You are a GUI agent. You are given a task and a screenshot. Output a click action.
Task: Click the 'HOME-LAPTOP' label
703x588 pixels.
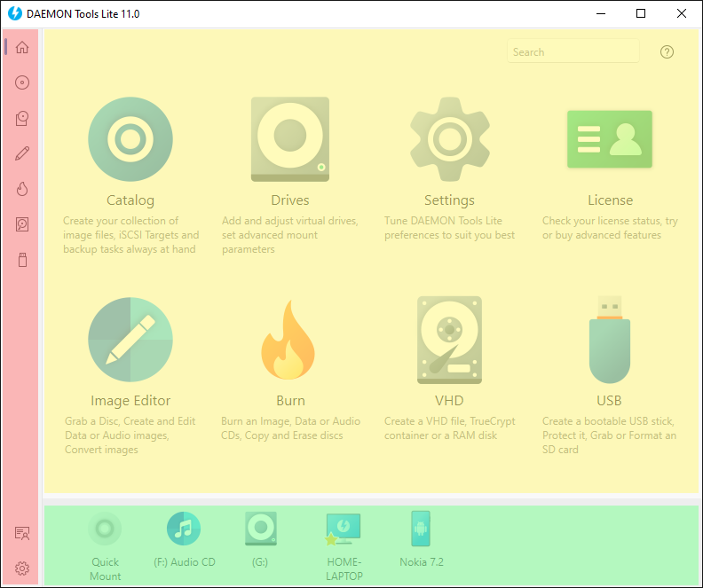[x=344, y=568]
